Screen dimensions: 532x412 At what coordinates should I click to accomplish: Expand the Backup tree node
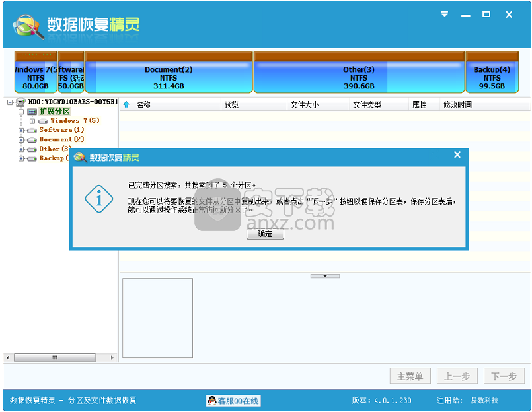point(21,158)
